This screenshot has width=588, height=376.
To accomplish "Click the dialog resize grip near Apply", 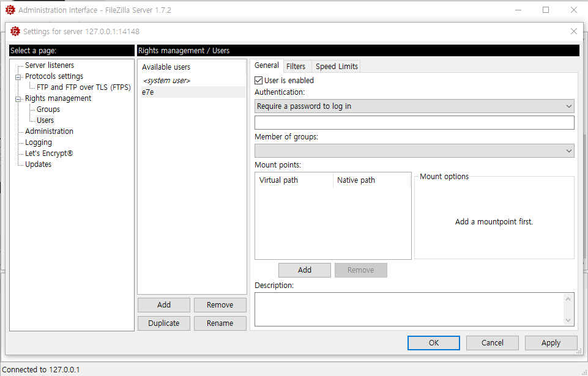I will (x=579, y=352).
